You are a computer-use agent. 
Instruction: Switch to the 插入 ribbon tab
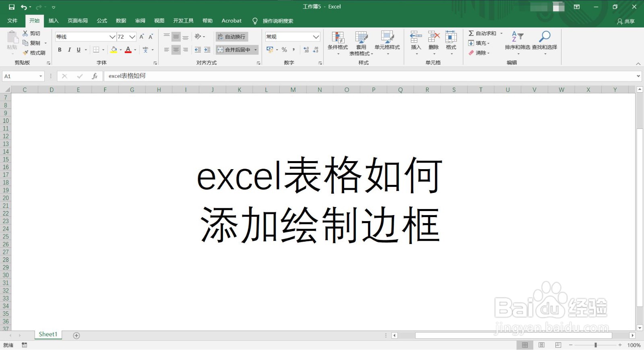pyautogui.click(x=54, y=21)
